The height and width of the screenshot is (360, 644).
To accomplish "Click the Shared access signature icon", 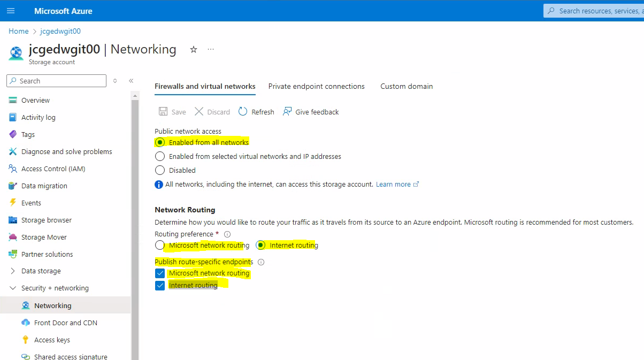I will [x=26, y=356].
